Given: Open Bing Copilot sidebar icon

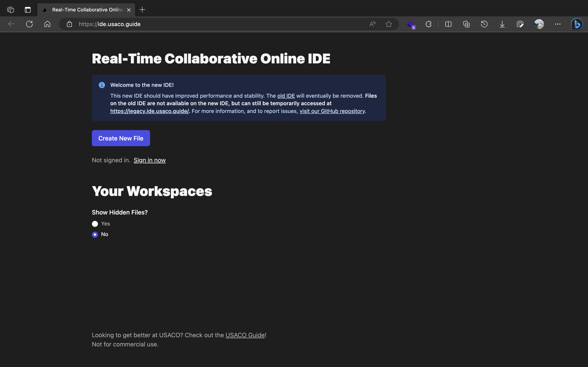Looking at the screenshot, I should [x=577, y=24].
